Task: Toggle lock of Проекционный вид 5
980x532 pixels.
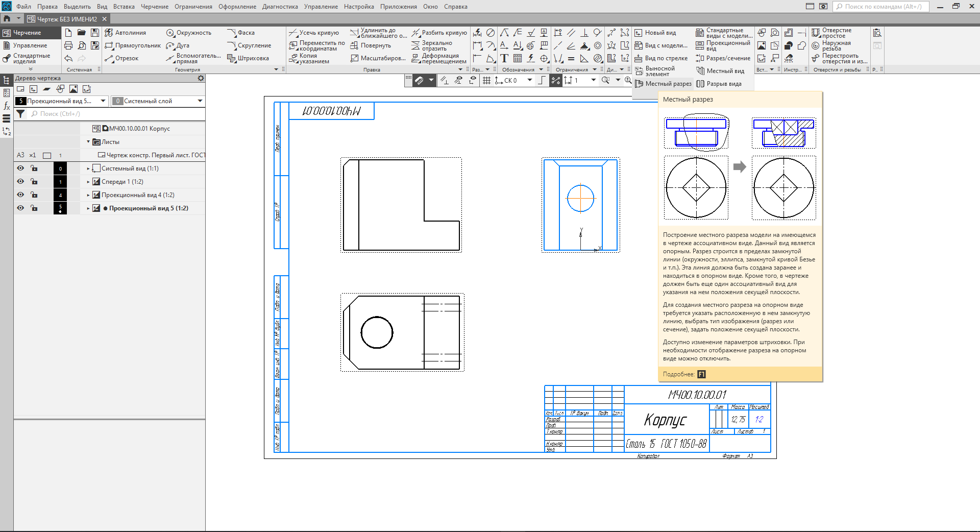Action: pos(34,208)
